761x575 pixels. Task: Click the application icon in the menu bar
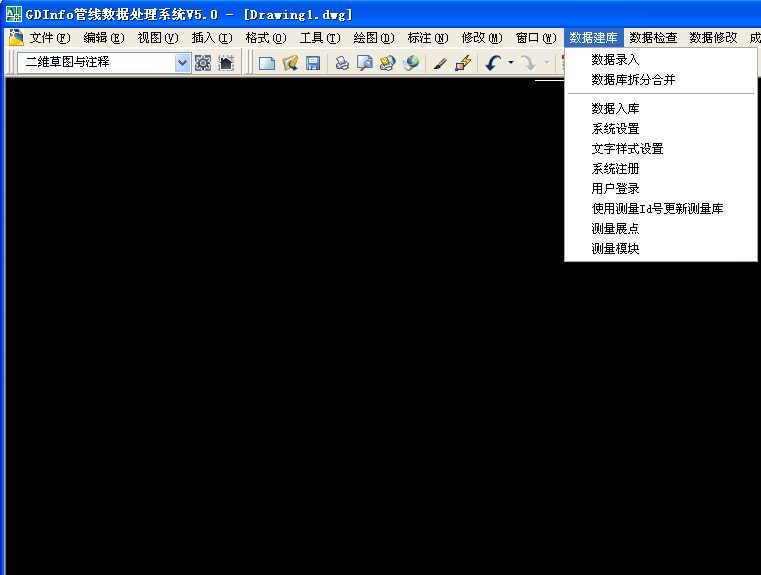point(16,37)
